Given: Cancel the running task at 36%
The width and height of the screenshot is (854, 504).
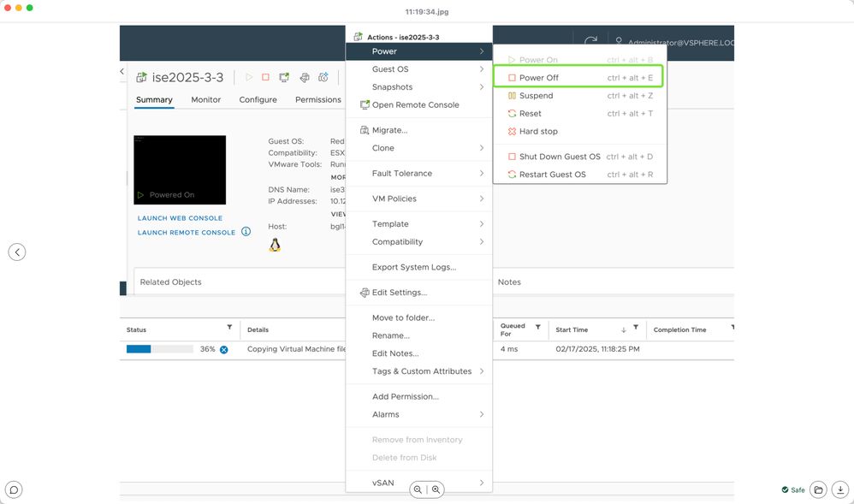Looking at the screenshot, I should pos(224,349).
